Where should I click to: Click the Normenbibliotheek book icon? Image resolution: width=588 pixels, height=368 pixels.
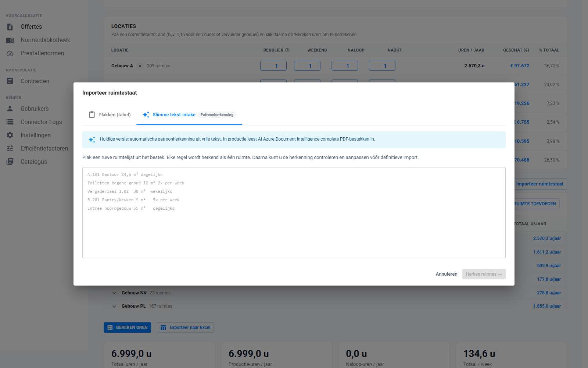(10, 40)
